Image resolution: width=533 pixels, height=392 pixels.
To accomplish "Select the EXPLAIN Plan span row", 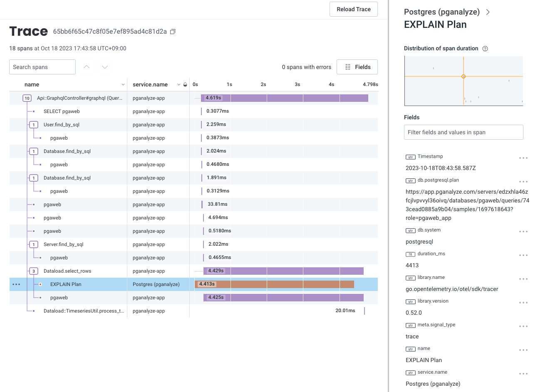I will (193, 284).
